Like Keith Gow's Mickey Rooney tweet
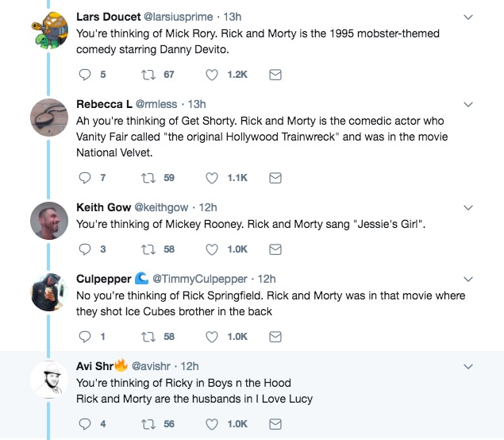The width and height of the screenshot is (504, 440). click(212, 249)
